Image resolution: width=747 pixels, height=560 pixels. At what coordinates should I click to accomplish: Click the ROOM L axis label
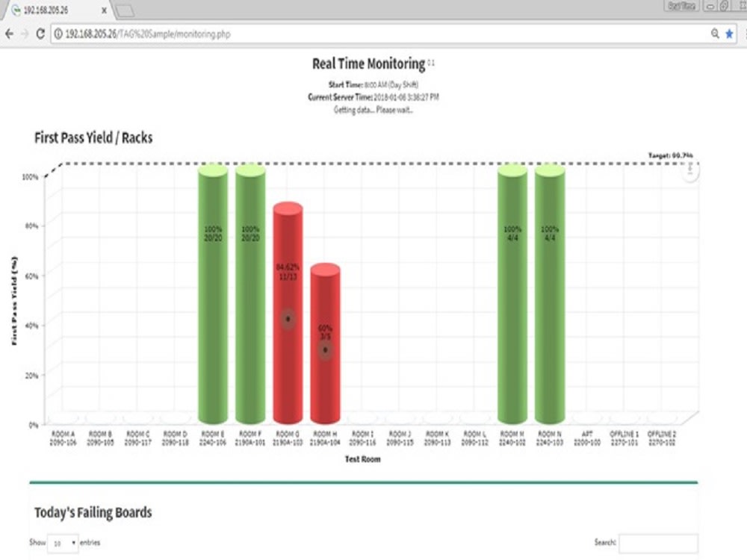(474, 438)
